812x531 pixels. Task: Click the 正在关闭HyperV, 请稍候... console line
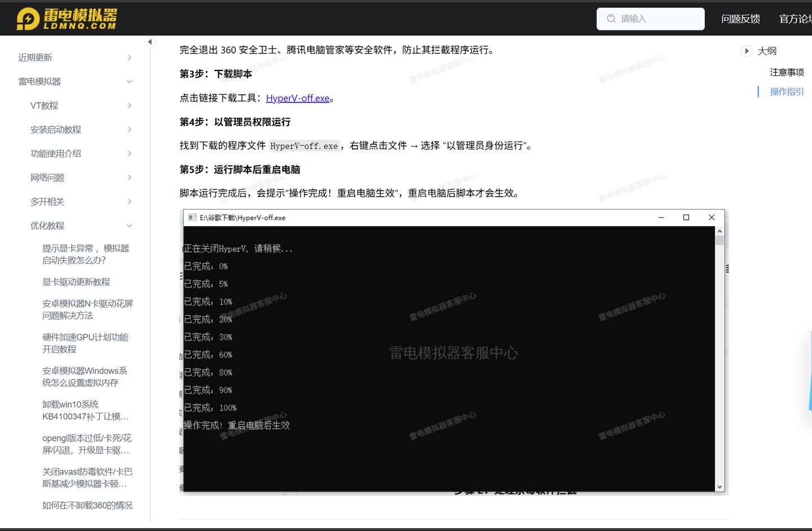239,249
